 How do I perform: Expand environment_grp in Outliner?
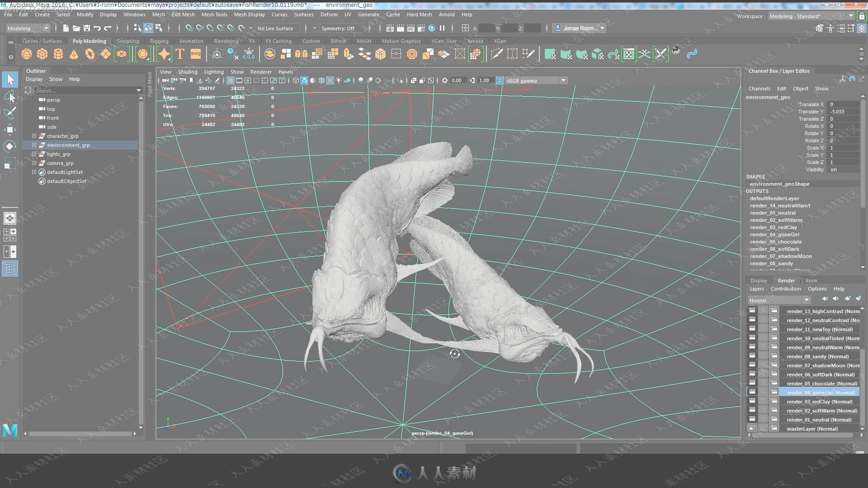[34, 145]
